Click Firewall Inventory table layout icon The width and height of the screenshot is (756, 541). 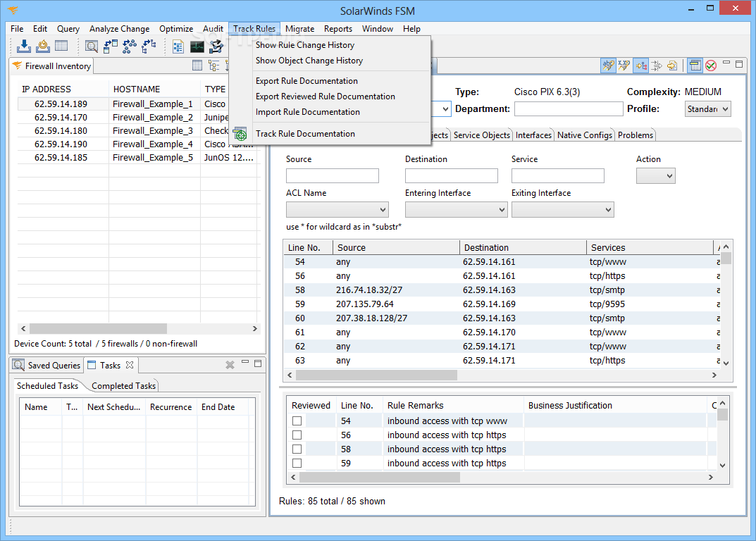197,66
